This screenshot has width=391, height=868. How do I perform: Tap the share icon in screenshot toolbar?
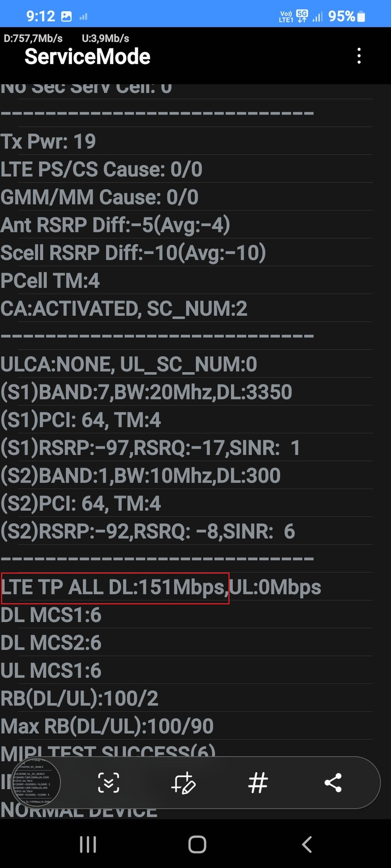point(333,783)
